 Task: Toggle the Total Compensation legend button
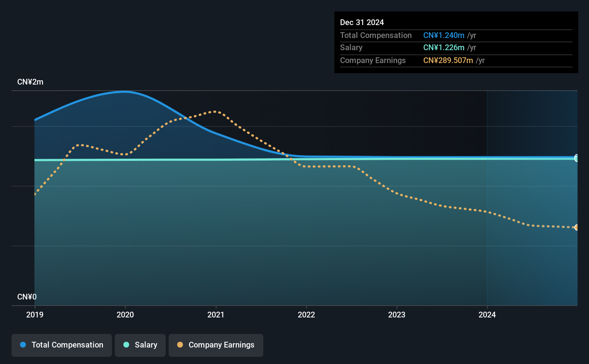coord(62,345)
